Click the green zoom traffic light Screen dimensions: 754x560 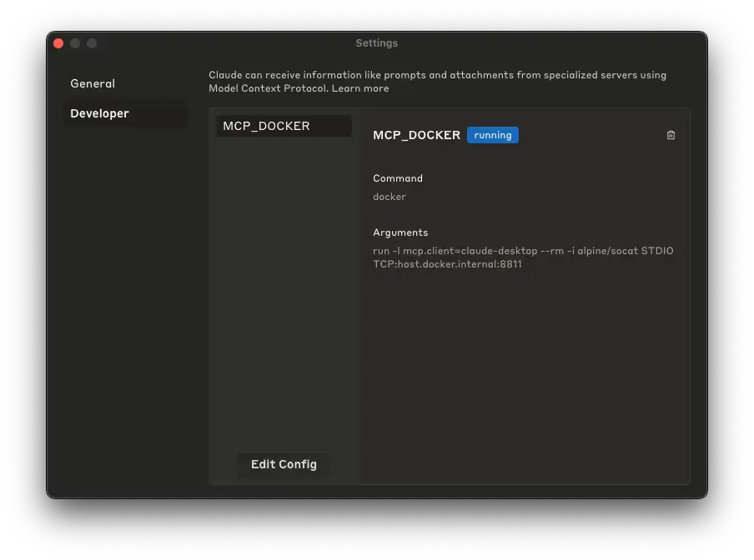click(x=91, y=42)
